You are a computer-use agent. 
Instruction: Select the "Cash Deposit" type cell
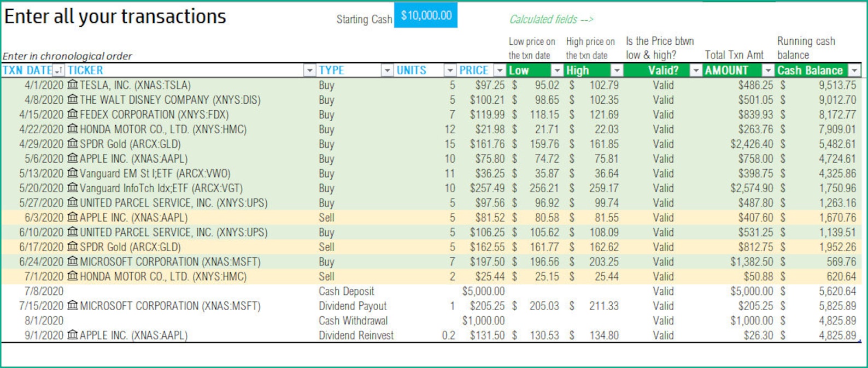tap(347, 292)
